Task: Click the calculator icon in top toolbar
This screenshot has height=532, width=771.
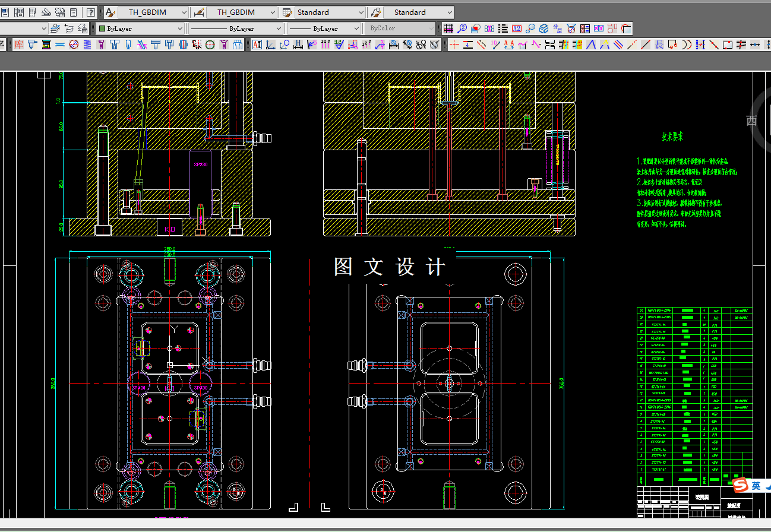Action: (74, 12)
